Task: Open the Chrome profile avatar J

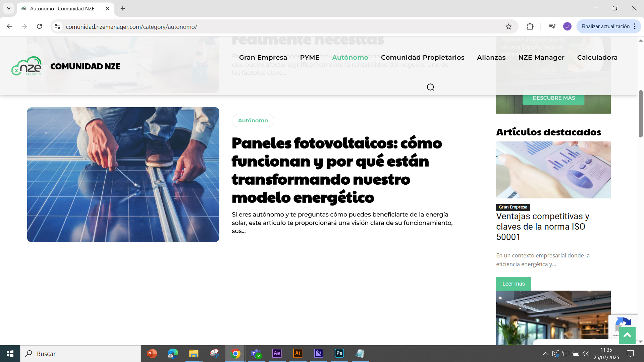Action: tap(567, 26)
